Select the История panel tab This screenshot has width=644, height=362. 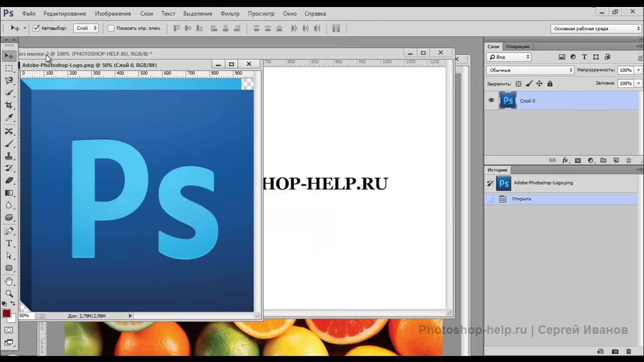point(497,170)
